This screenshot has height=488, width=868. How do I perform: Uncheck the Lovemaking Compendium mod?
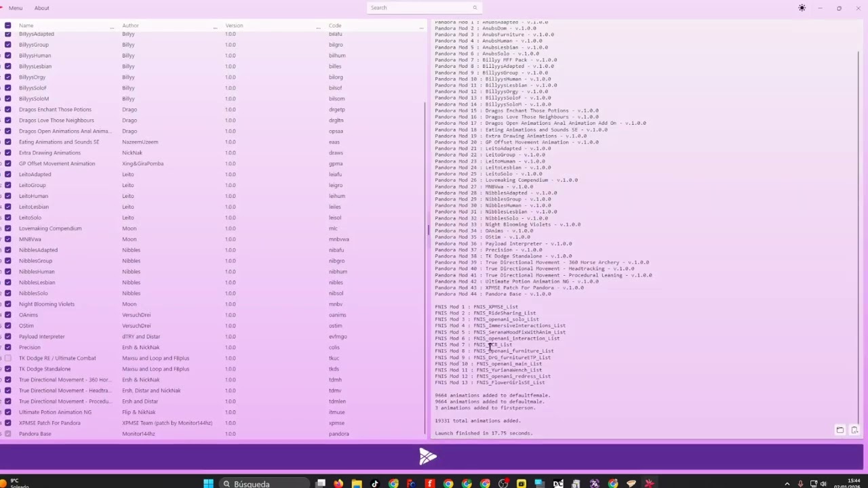tap(7, 228)
